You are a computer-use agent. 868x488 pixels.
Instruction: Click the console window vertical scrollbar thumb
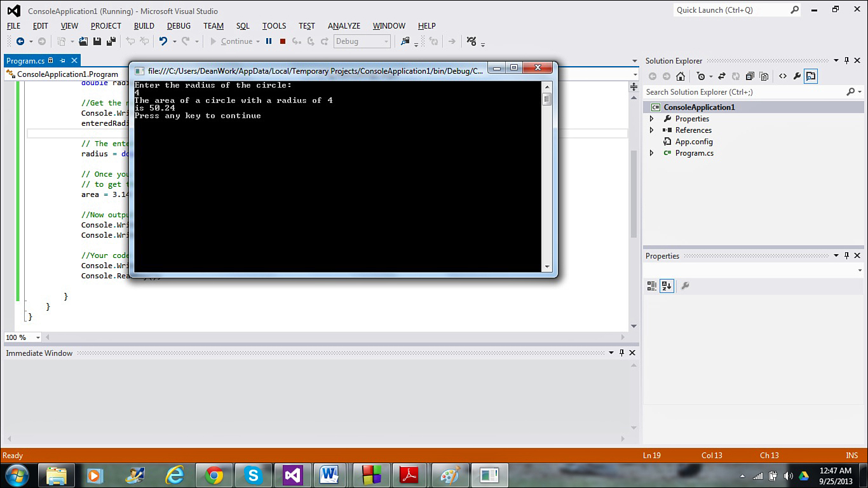coord(546,99)
